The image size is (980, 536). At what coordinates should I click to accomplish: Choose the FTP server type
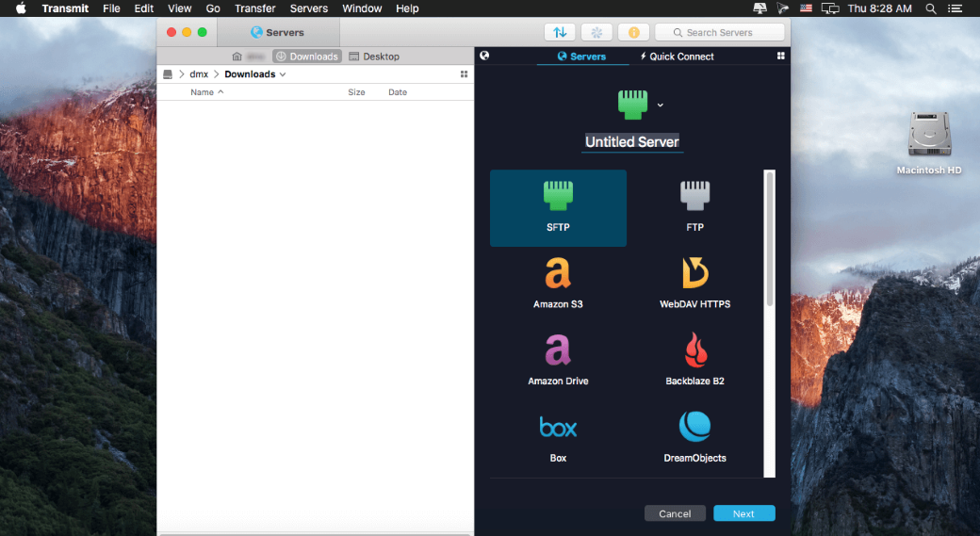pyautogui.click(x=694, y=207)
